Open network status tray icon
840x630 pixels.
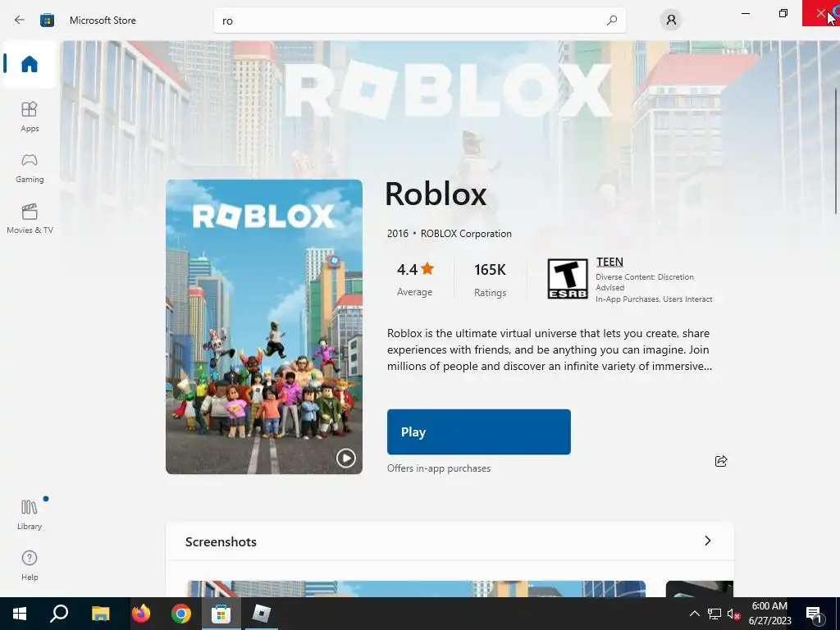point(714,614)
